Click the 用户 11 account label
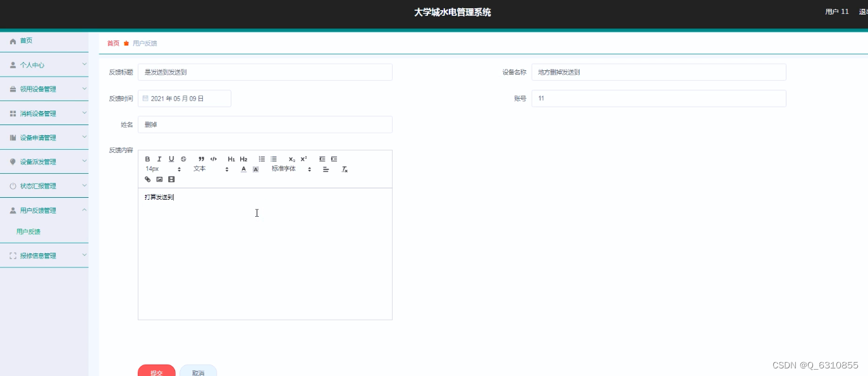The width and height of the screenshot is (868, 376). tap(837, 11)
